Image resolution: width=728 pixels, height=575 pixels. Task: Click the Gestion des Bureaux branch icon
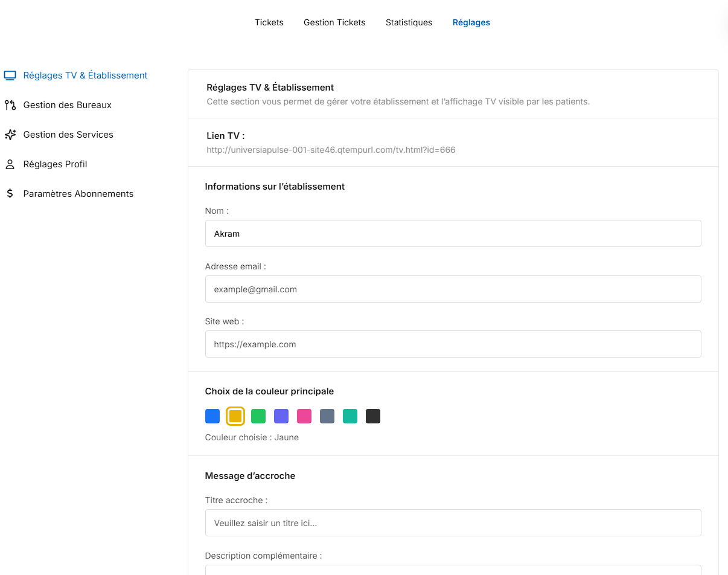[x=10, y=105]
